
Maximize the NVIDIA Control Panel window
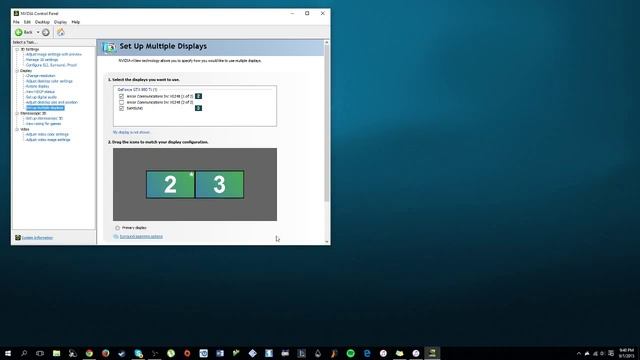[x=307, y=13]
